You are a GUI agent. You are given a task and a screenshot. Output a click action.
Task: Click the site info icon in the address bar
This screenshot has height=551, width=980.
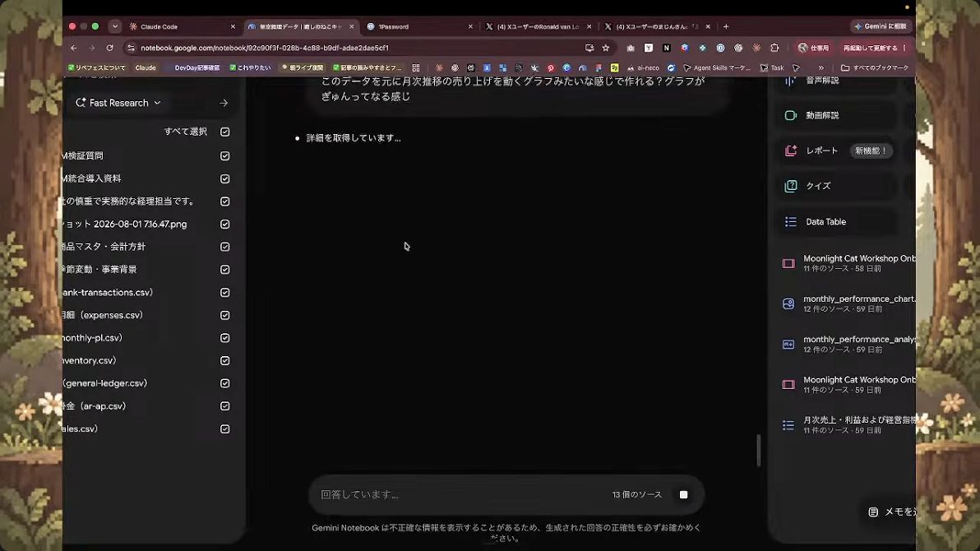131,48
